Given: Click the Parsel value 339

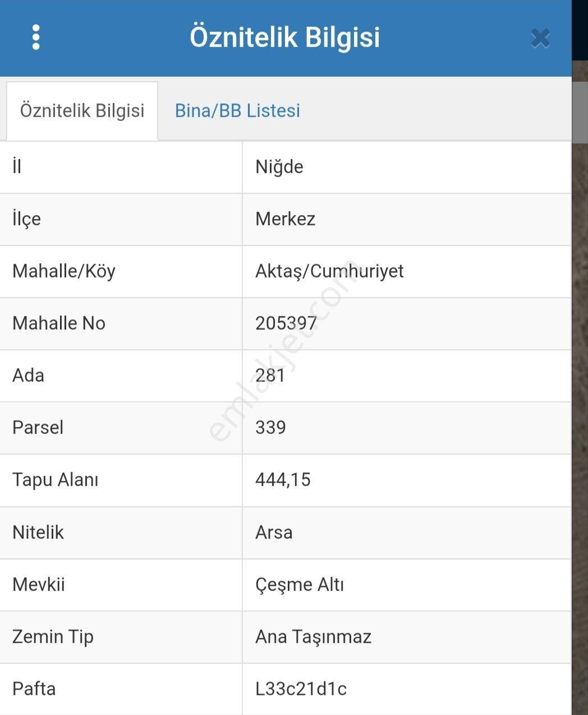Looking at the screenshot, I should pyautogui.click(x=270, y=427).
